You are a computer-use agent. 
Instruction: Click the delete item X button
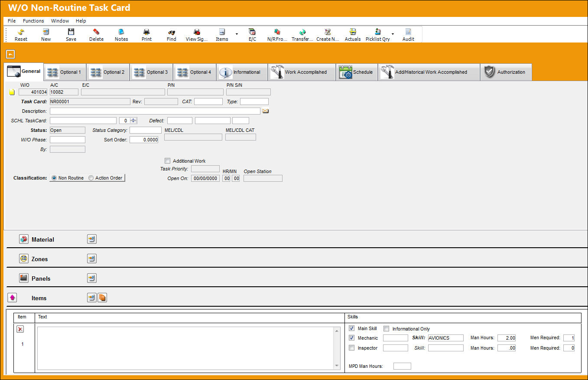coord(20,329)
